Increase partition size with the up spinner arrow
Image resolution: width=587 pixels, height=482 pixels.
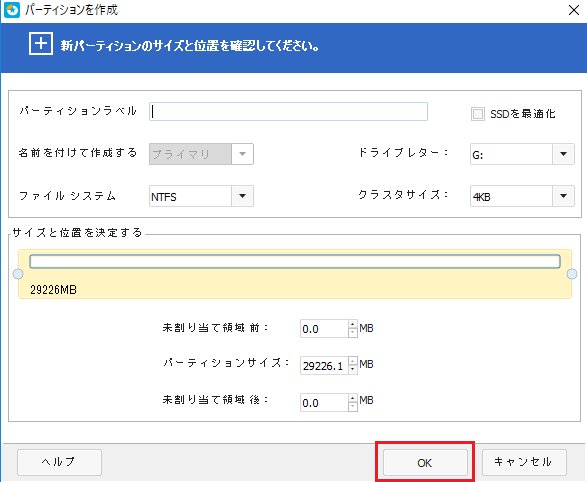pyautogui.click(x=353, y=361)
